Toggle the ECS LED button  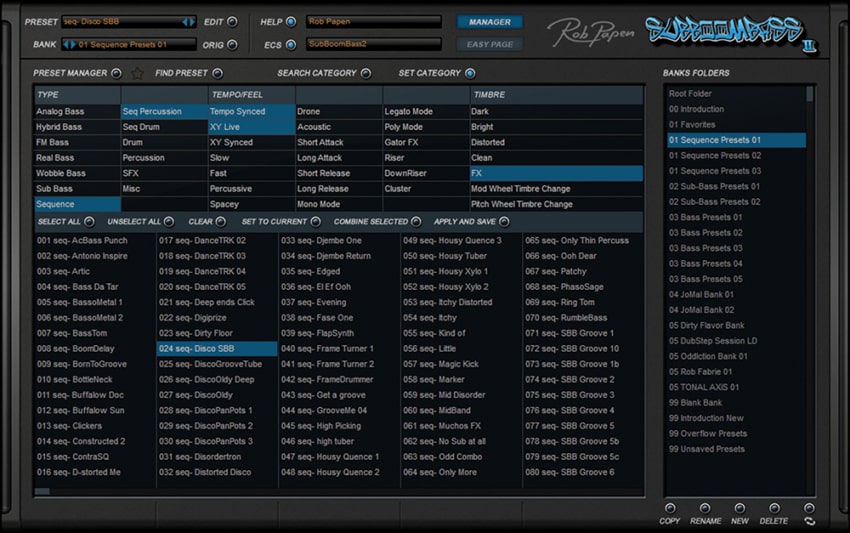(x=291, y=44)
